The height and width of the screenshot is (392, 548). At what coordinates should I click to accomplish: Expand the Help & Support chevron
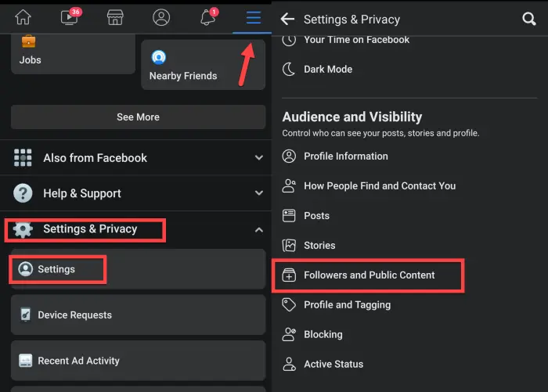(258, 192)
